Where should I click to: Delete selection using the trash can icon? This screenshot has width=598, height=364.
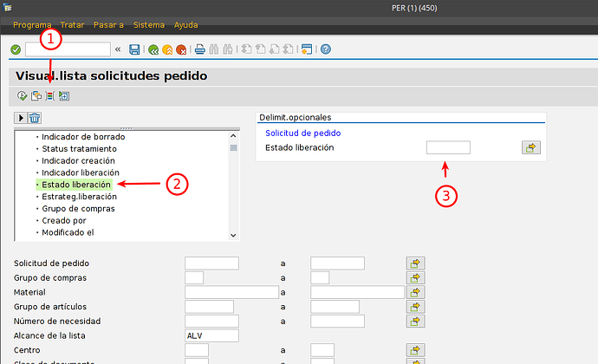[35, 118]
